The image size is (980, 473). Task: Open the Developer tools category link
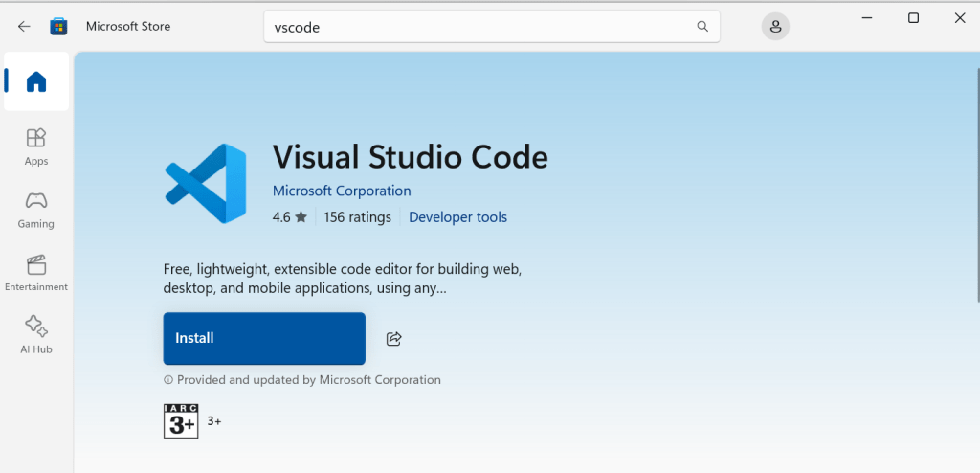[457, 217]
